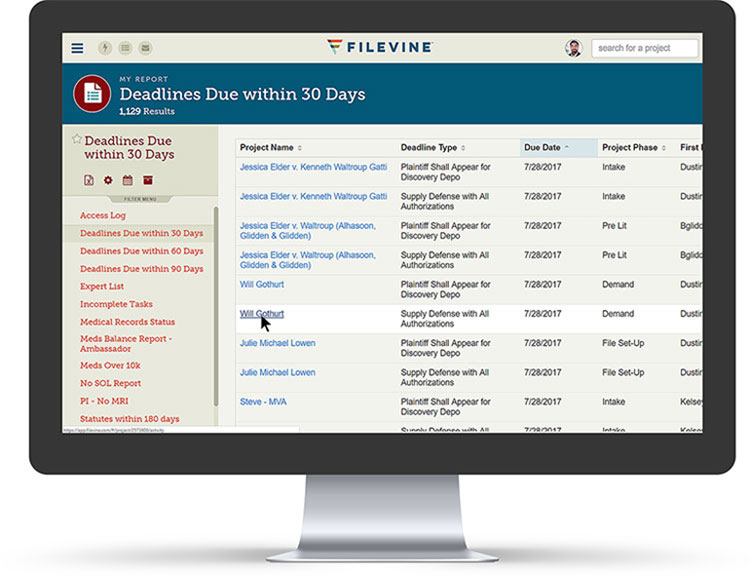Open the Expert List report

(x=102, y=286)
